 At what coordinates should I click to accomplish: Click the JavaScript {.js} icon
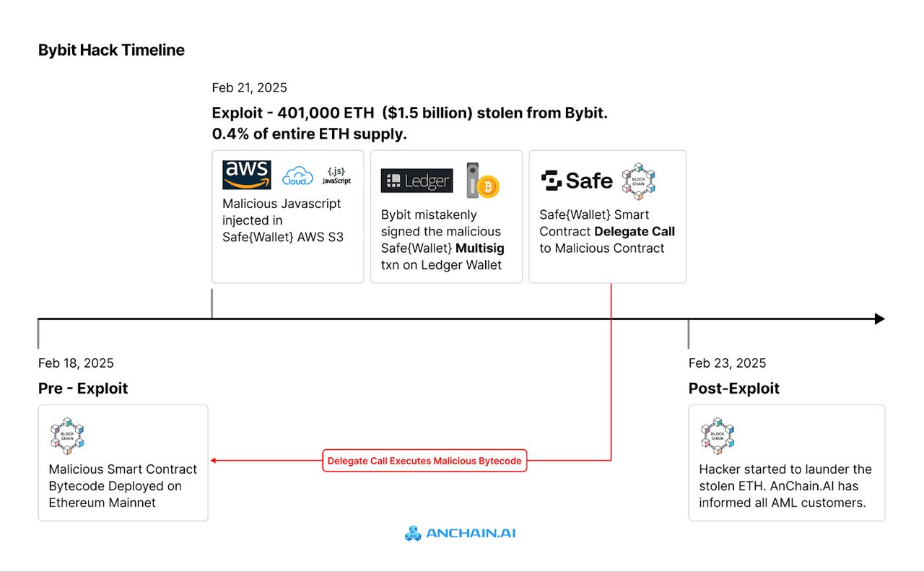(336, 175)
